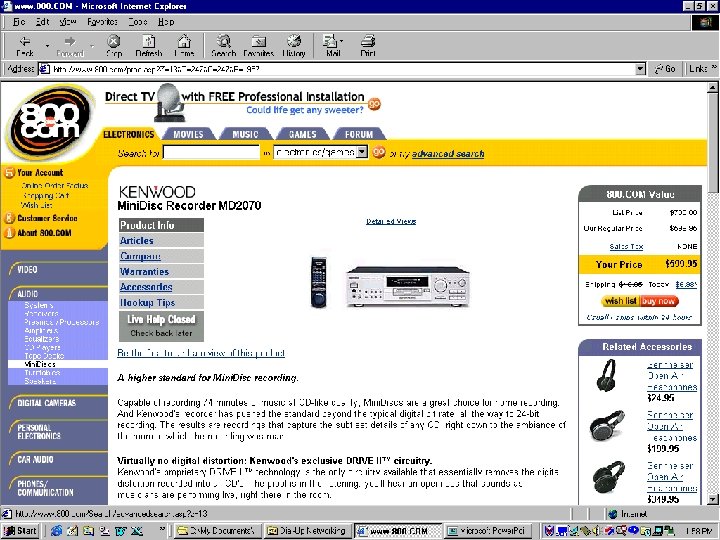Open the VIDEO category in sidebar
This screenshot has width=720, height=540.
point(28,270)
